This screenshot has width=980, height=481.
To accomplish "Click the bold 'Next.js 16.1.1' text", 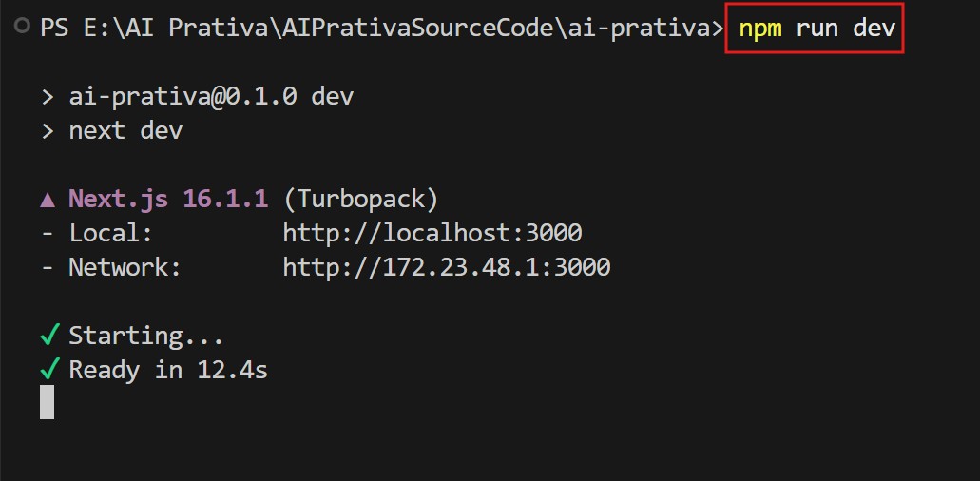I will tap(168, 200).
